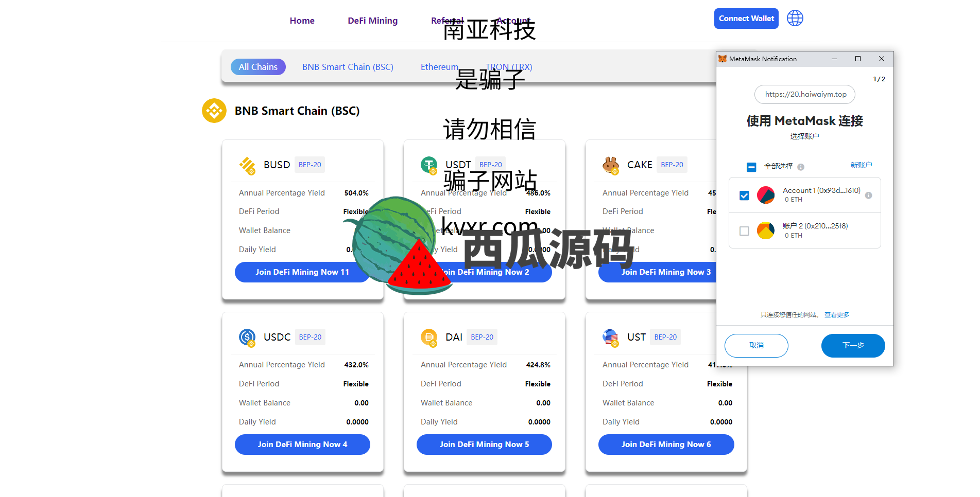Open the DeFi Mining menu item
The width and height of the screenshot is (980, 497).
pos(372,21)
